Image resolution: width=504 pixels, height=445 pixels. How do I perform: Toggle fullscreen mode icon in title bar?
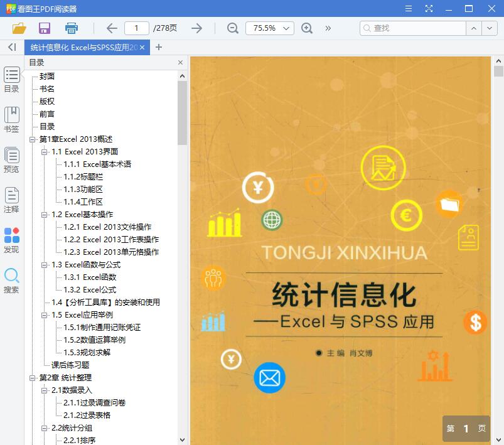click(429, 8)
